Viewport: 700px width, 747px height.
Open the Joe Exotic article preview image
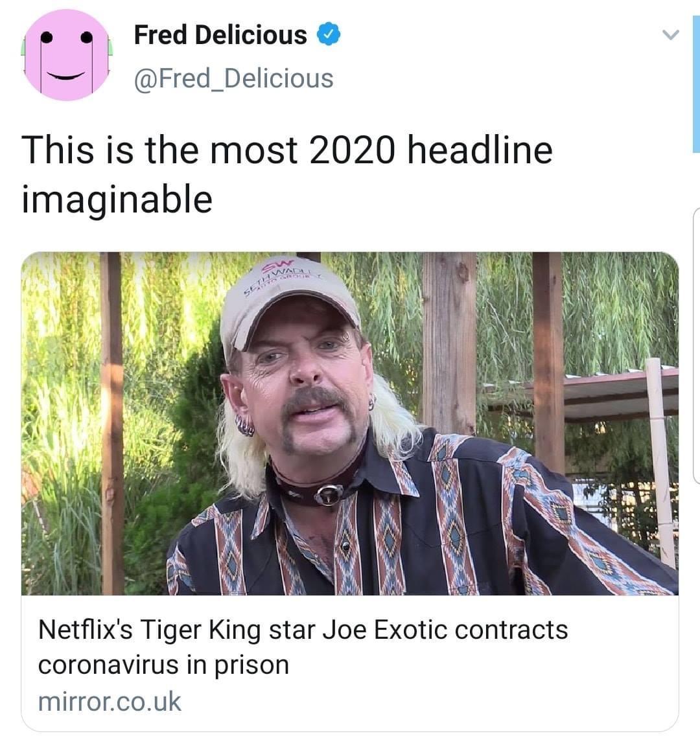pos(350,424)
